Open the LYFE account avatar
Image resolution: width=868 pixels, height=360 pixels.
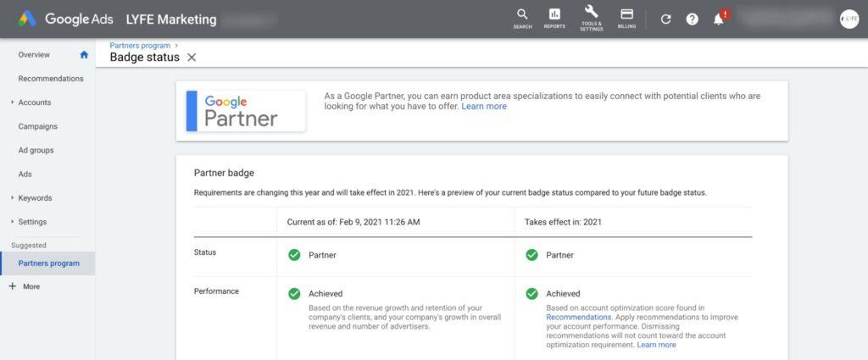(849, 19)
